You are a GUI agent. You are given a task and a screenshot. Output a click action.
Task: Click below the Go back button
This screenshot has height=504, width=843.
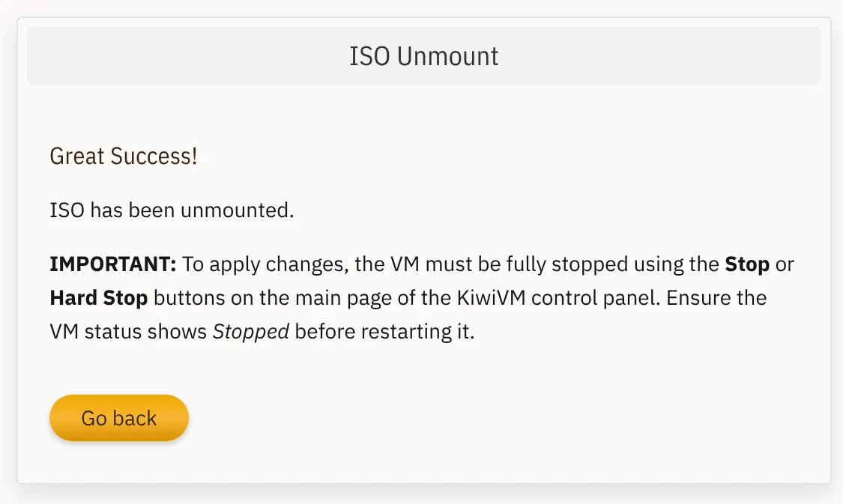pos(118,461)
